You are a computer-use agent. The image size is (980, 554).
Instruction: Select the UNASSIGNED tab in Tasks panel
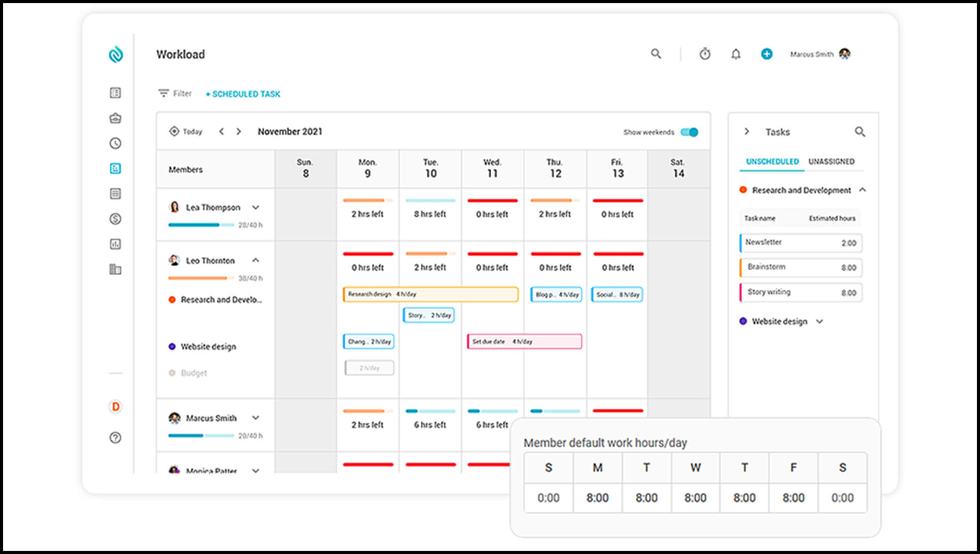[832, 162]
